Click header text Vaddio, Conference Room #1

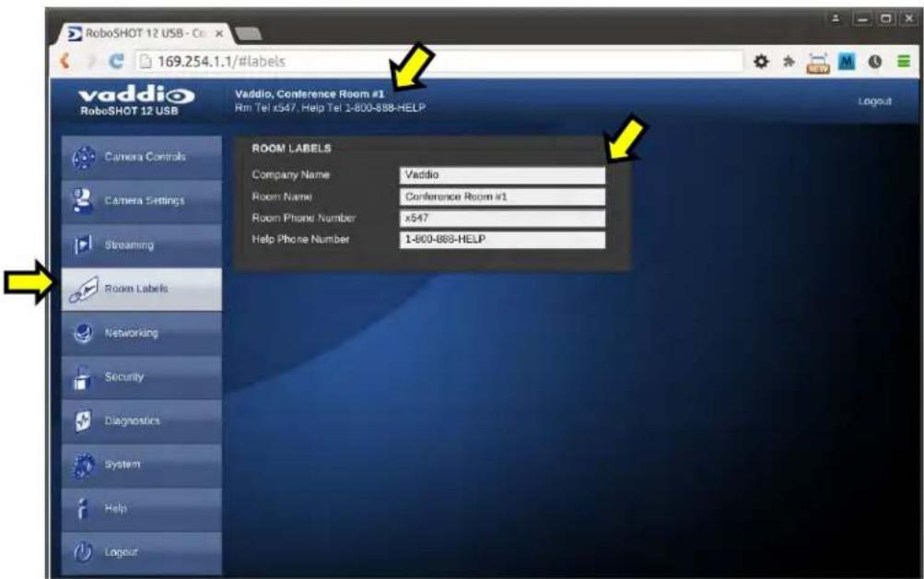click(310, 94)
